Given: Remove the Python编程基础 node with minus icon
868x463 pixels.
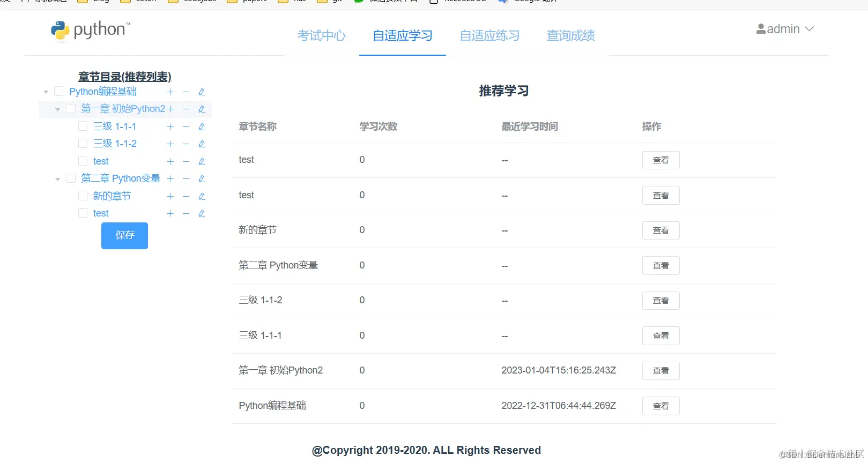Looking at the screenshot, I should point(186,92).
